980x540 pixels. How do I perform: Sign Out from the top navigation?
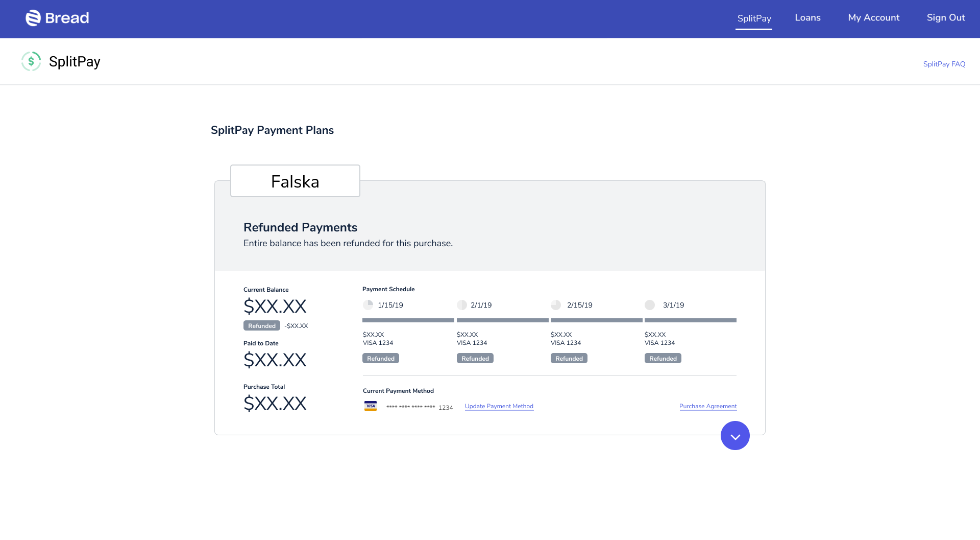coord(946,18)
